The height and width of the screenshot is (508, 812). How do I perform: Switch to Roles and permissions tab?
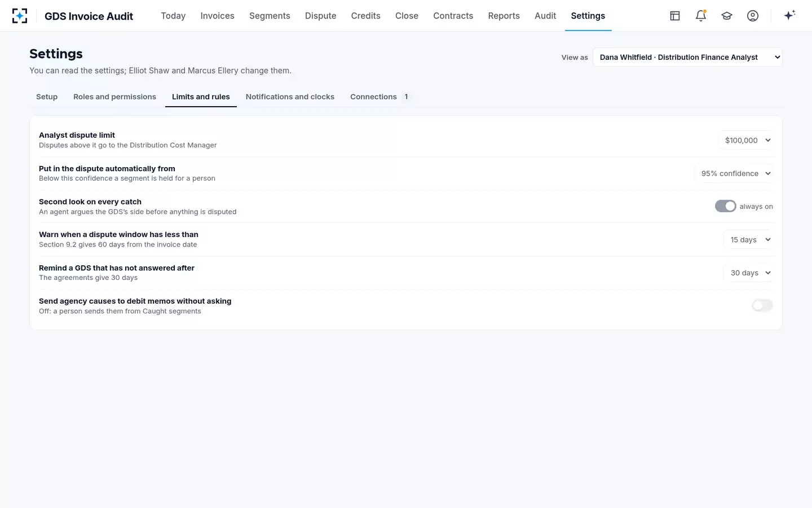(114, 97)
